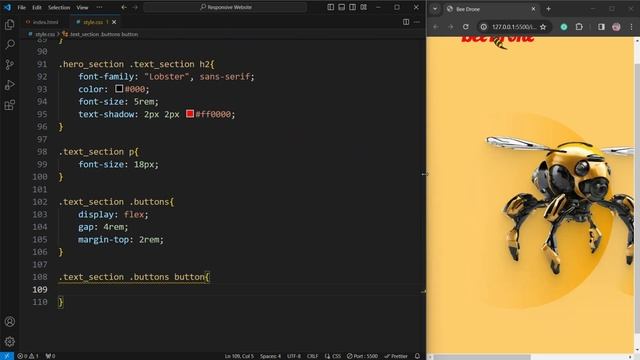This screenshot has width=640, height=360.
Task: Switch to the index.html tab
Action: pos(42,22)
